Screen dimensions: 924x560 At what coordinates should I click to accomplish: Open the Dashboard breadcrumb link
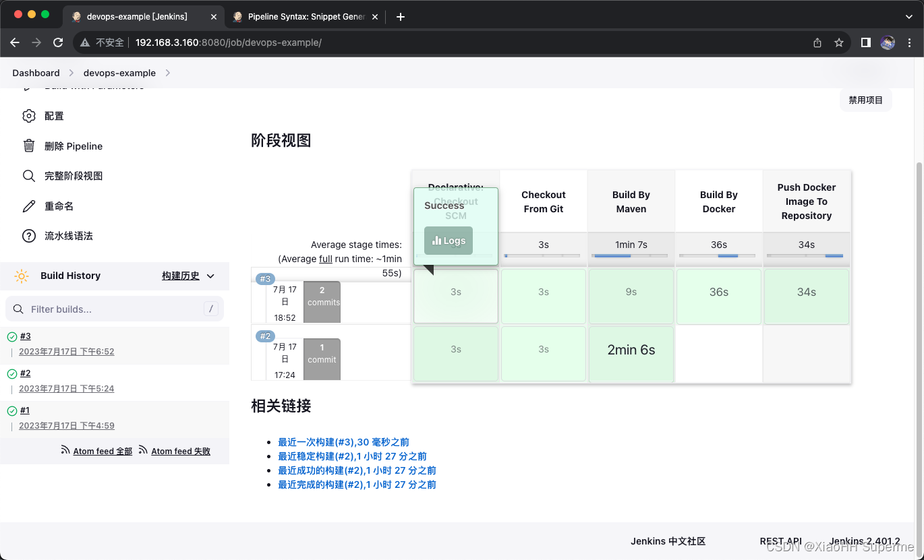(x=36, y=73)
